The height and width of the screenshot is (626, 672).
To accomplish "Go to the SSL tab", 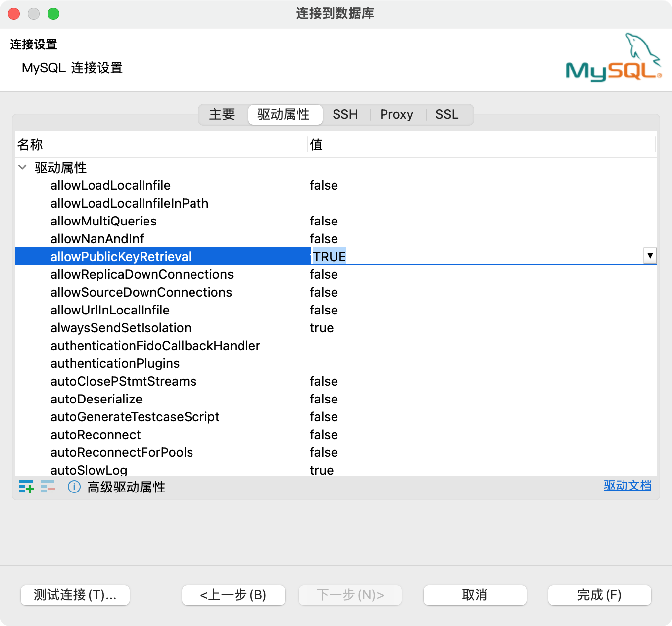I will [x=447, y=114].
